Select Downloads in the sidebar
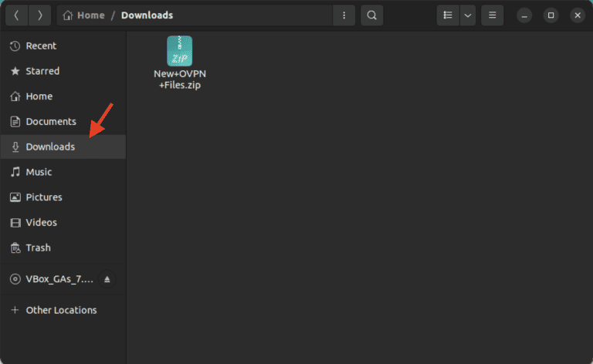This screenshot has width=593, height=364. (50, 147)
